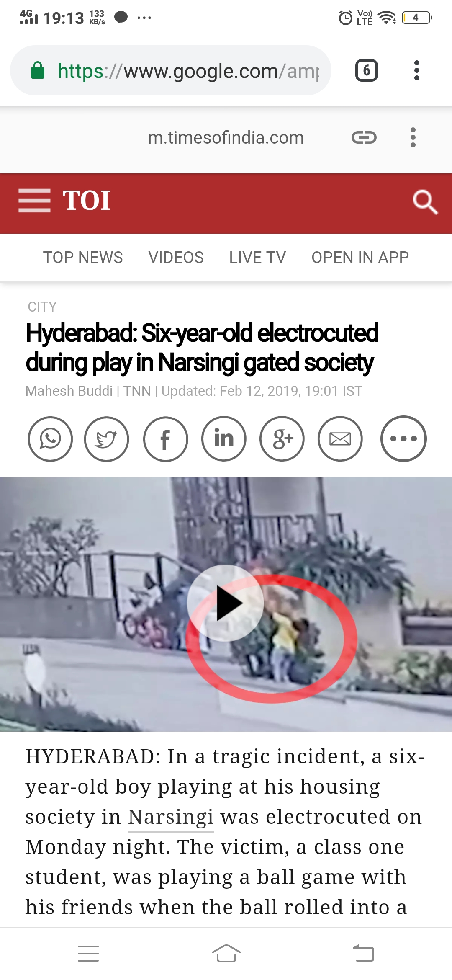
Task: Copy AMP page link icon
Action: (x=364, y=137)
